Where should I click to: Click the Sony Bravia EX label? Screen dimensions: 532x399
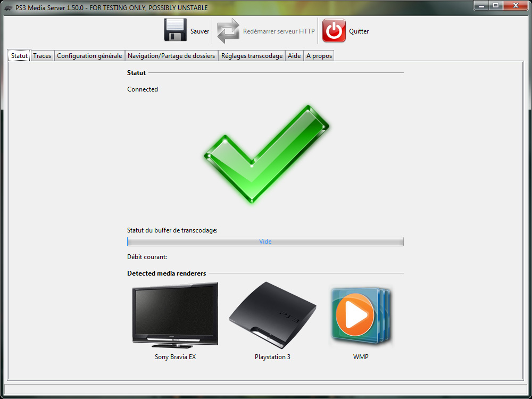point(175,357)
